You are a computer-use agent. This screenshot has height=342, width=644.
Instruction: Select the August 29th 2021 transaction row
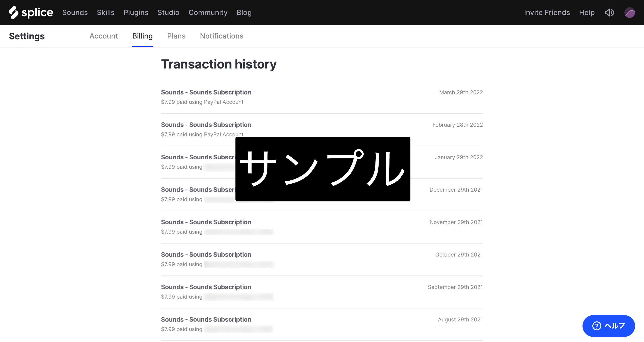(206, 319)
